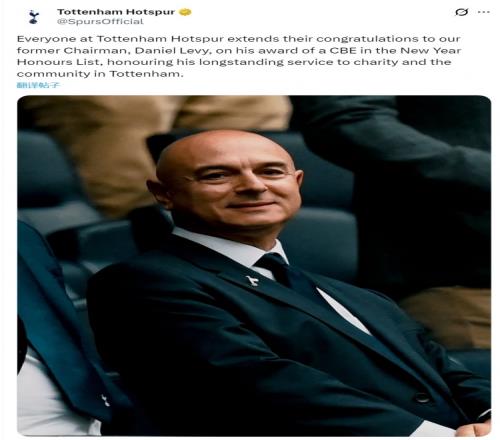Click the small crest on the left jacket
Screen dimensions: 500x440
pos(105,400)
